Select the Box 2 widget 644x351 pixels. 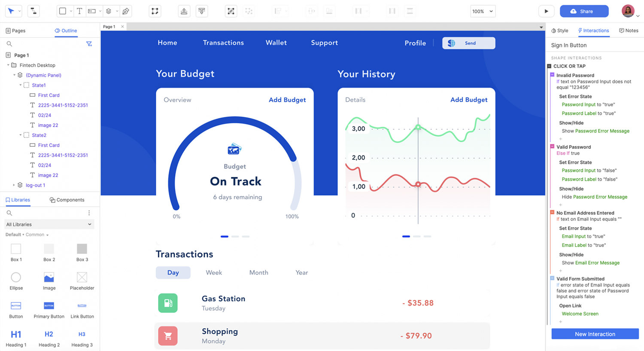click(49, 252)
